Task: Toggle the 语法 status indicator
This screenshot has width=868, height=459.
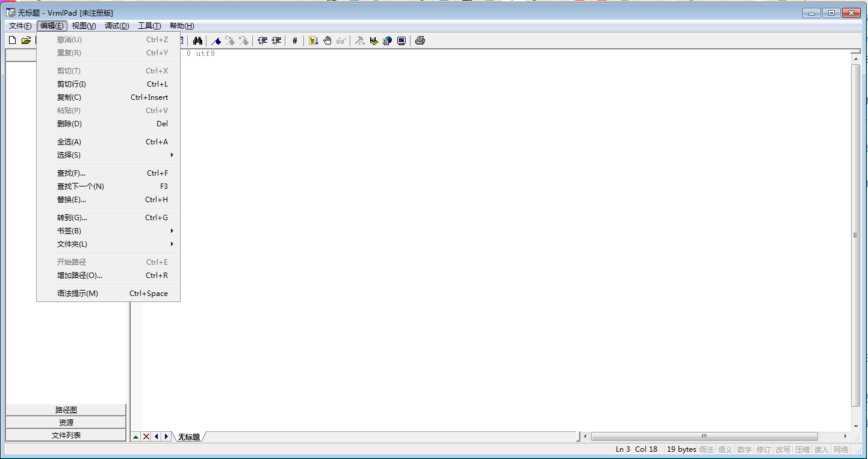Action: [705, 449]
